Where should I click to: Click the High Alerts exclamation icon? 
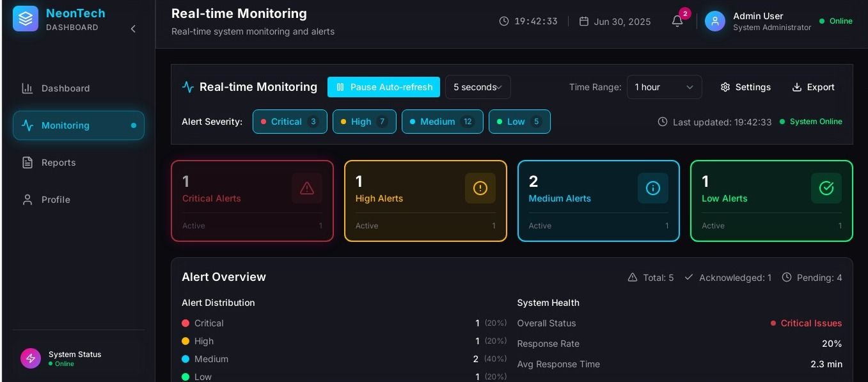pyautogui.click(x=480, y=188)
